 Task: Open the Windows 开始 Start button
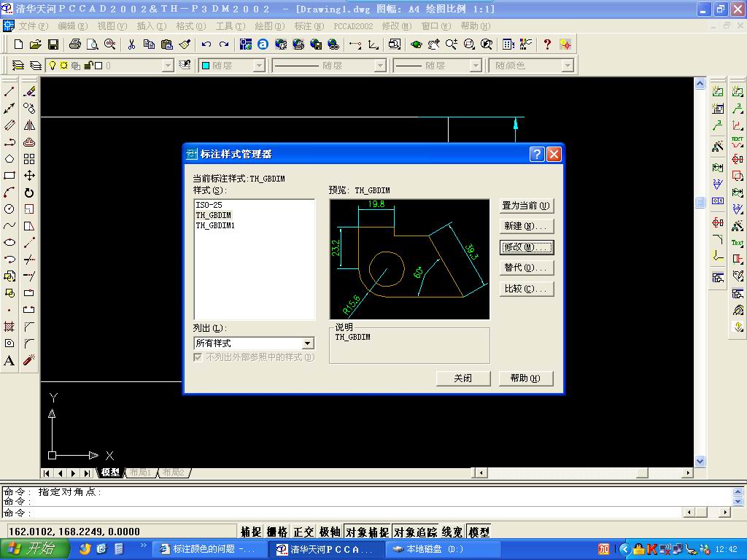click(x=35, y=549)
